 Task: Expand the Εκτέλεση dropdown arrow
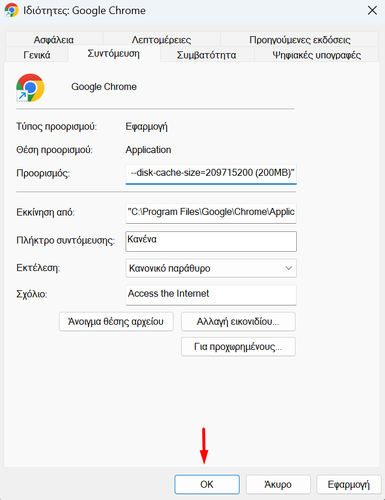[x=289, y=268]
